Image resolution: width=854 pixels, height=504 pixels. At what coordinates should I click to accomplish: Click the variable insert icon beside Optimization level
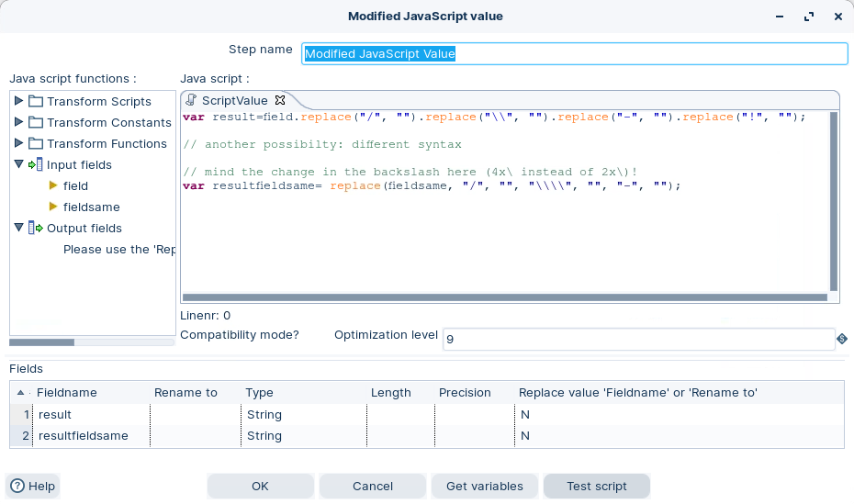841,339
